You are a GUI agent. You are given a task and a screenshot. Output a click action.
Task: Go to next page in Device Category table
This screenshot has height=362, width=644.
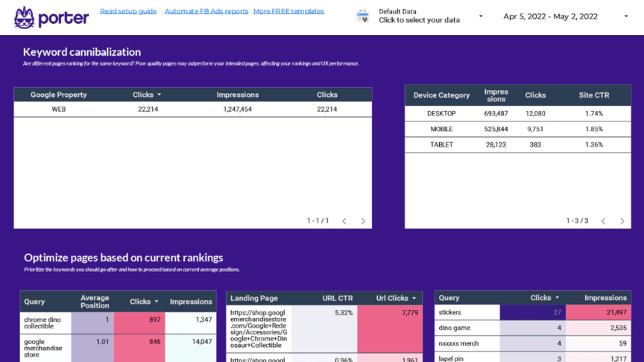coord(622,221)
